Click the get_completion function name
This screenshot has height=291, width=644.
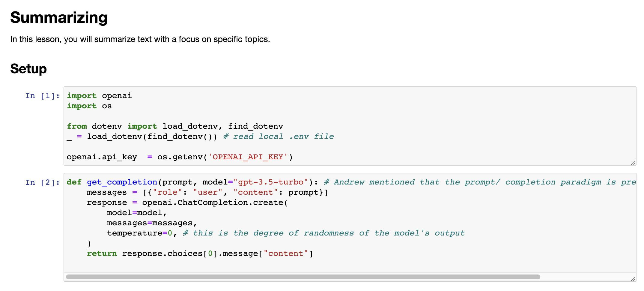122,182
